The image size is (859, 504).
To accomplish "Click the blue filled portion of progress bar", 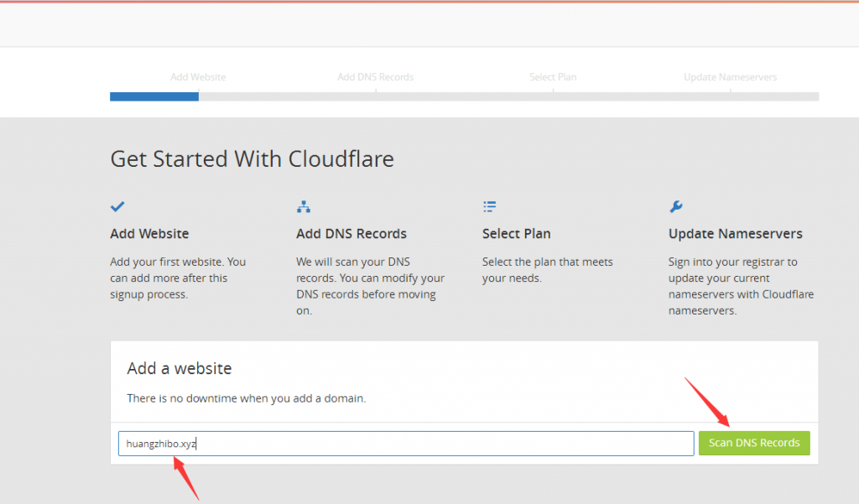I will (154, 96).
